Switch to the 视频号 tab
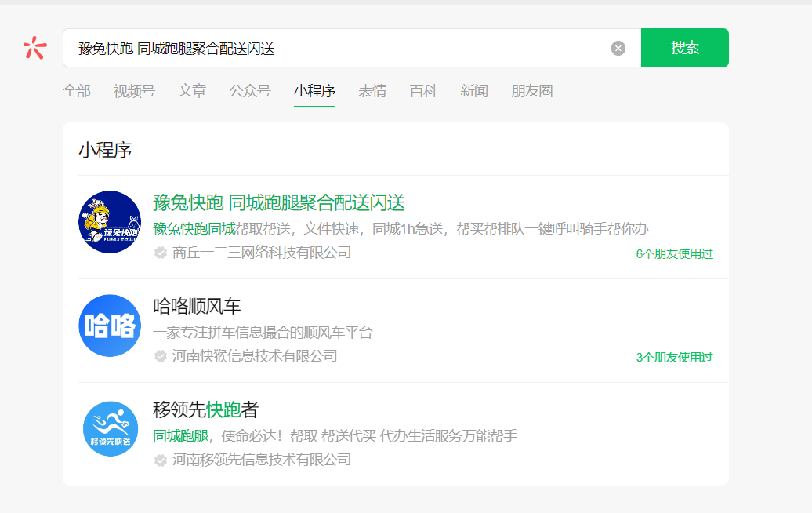This screenshot has height=513, width=812. [x=134, y=91]
